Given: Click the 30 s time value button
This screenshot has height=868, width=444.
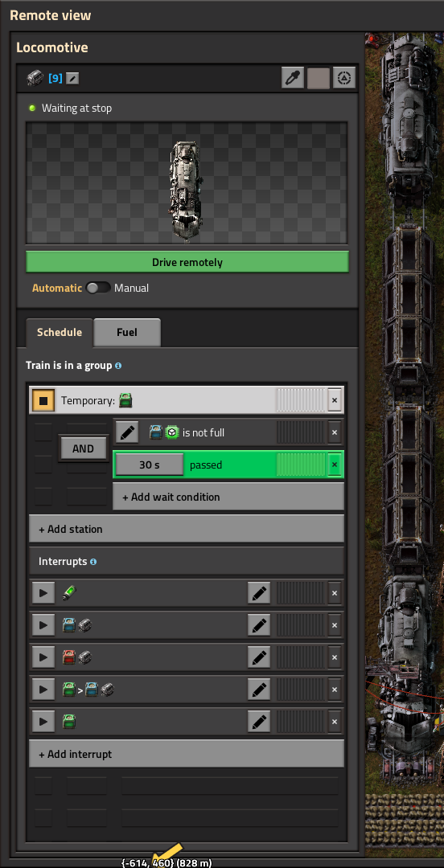Looking at the screenshot, I should (149, 465).
